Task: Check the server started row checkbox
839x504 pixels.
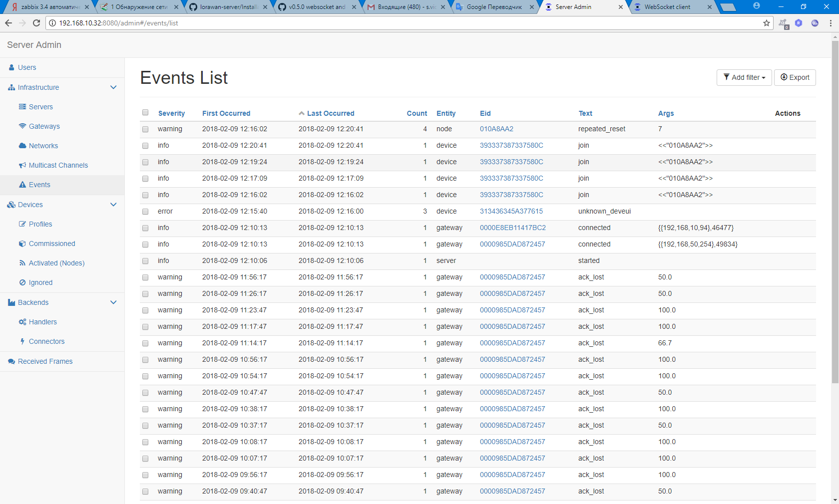Action: click(x=145, y=261)
